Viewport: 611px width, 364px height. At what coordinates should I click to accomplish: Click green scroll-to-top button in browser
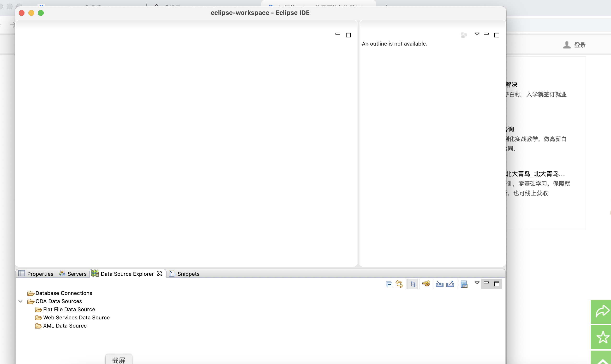pos(601,358)
